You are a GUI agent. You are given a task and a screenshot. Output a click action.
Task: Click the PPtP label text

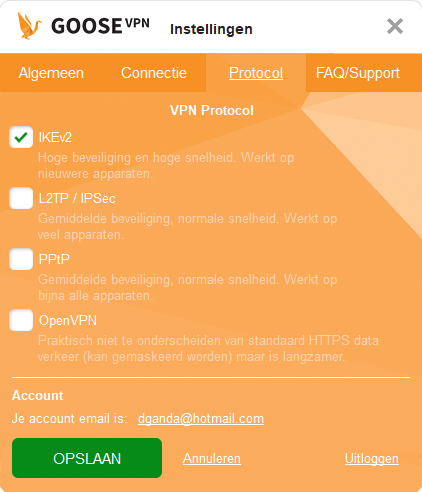54,259
